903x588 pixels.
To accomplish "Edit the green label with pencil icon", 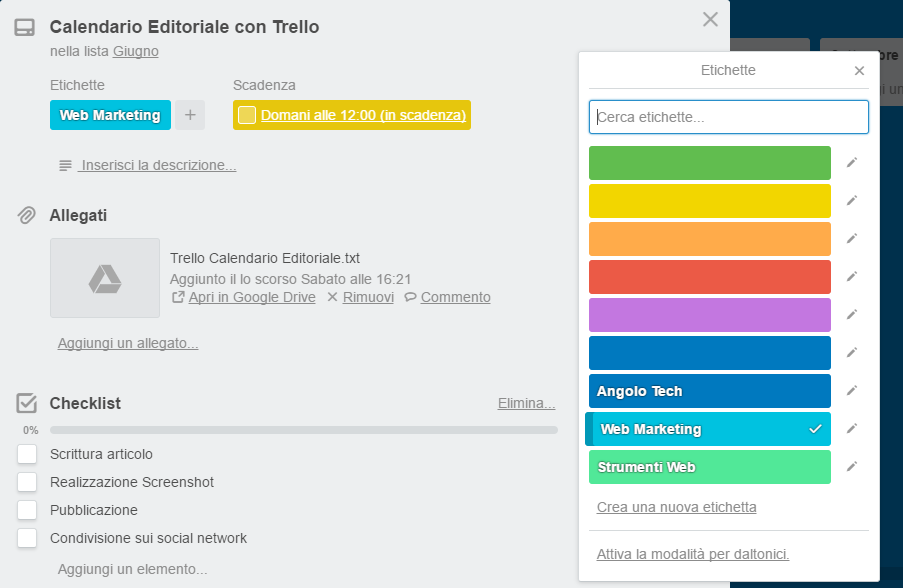I will [852, 163].
